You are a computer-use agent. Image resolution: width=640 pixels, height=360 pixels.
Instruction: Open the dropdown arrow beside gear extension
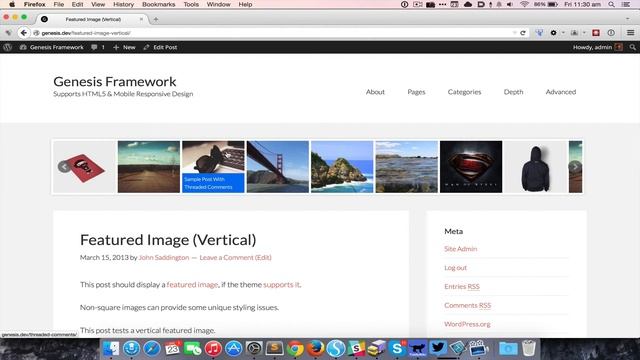click(x=563, y=33)
